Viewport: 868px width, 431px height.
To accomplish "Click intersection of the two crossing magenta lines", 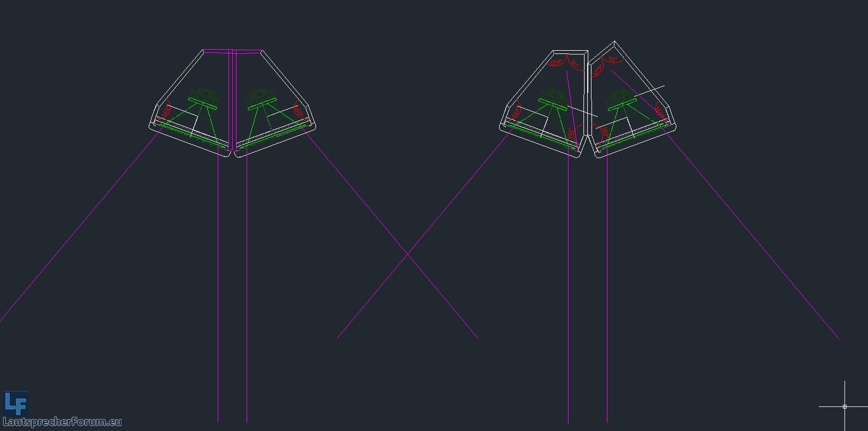I will click(407, 254).
